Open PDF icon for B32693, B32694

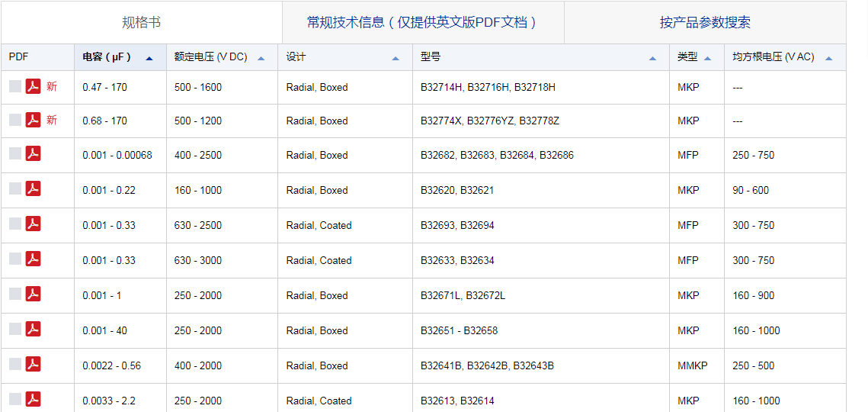coord(33,224)
